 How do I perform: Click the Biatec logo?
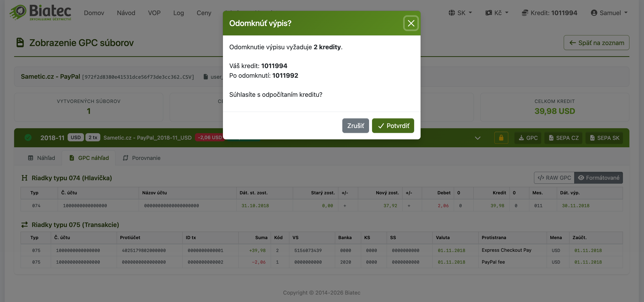click(41, 12)
